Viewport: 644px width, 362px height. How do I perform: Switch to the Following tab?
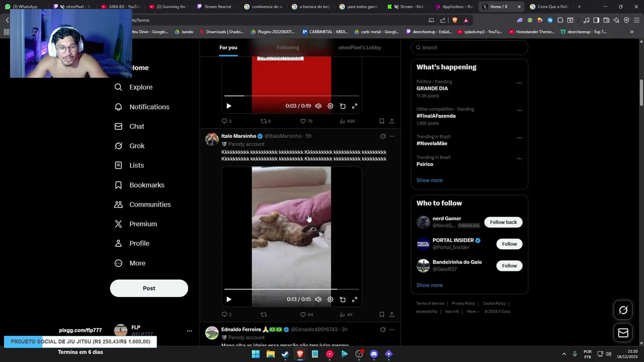[288, 47]
